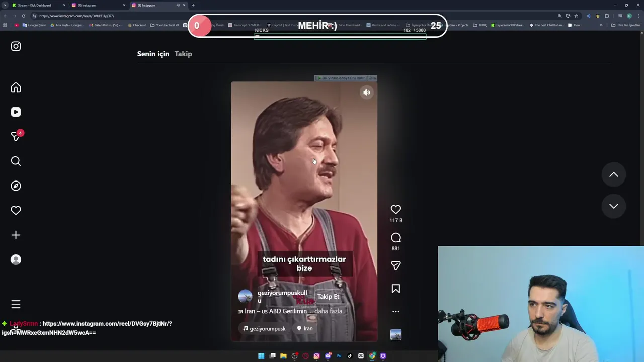
Task: Switch to the Takip feed tab
Action: click(183, 54)
